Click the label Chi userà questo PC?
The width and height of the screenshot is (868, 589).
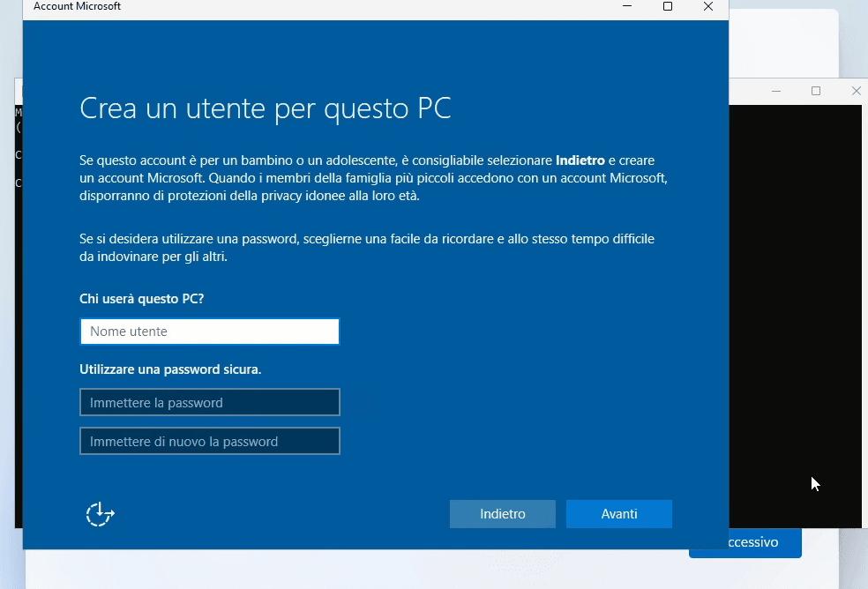142,299
